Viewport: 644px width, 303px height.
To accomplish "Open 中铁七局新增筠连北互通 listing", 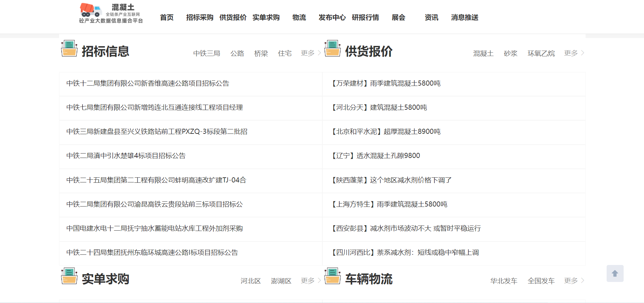I will pos(155,108).
